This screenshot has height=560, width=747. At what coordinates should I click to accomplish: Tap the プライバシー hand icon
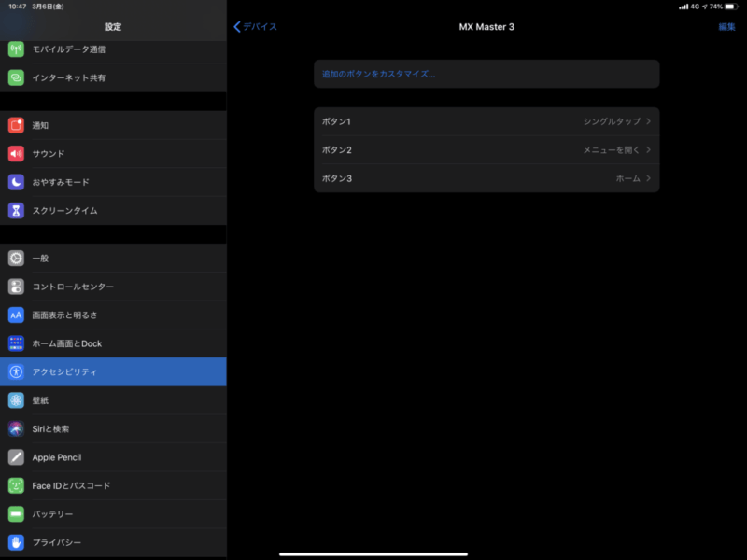(16, 542)
